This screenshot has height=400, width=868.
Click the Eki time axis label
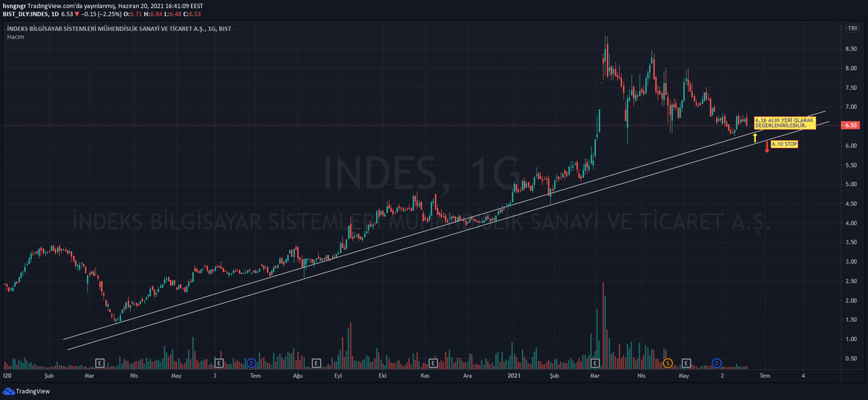[383, 376]
